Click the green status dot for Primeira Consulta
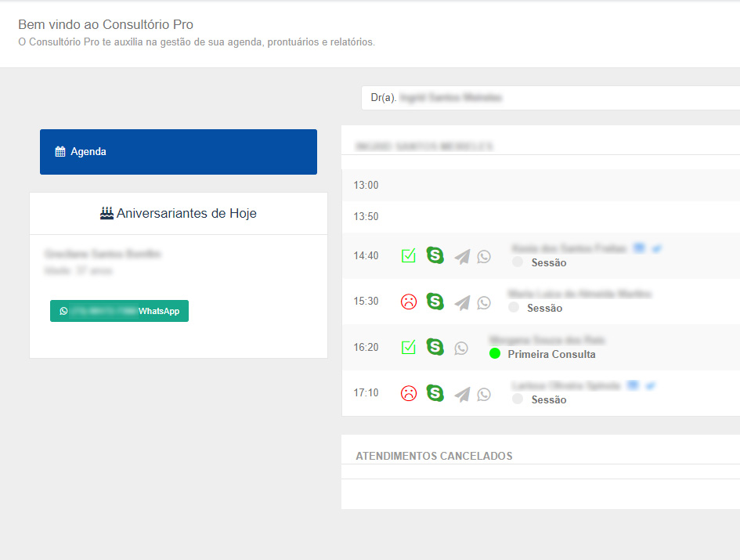The width and height of the screenshot is (740, 560). (x=495, y=354)
